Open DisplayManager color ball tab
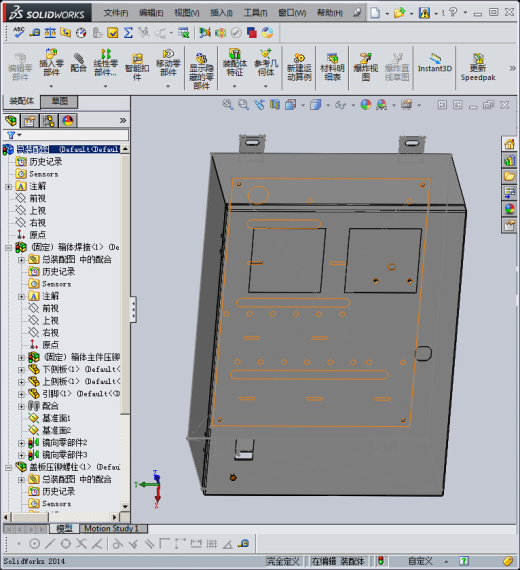Screen dimensions: 520x570 (x=68, y=120)
